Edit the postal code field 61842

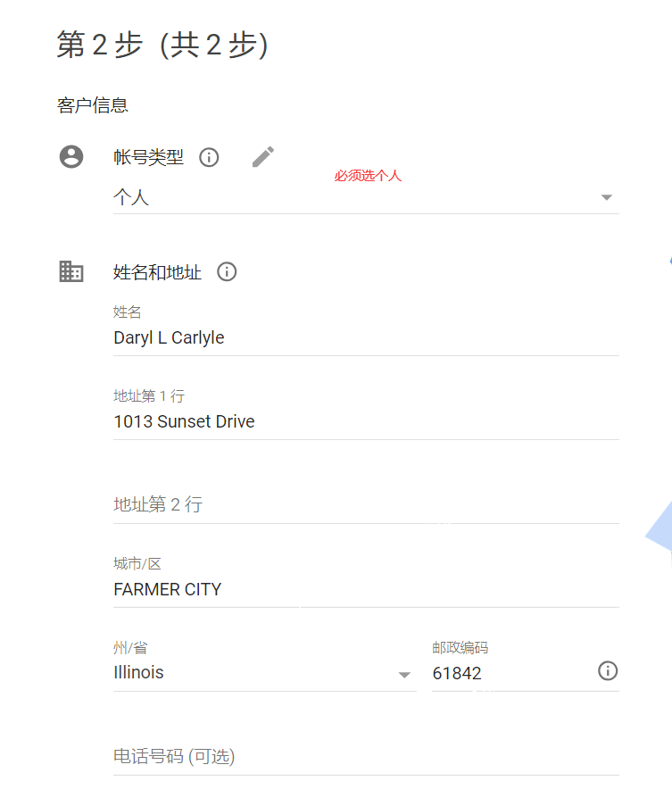click(x=509, y=674)
